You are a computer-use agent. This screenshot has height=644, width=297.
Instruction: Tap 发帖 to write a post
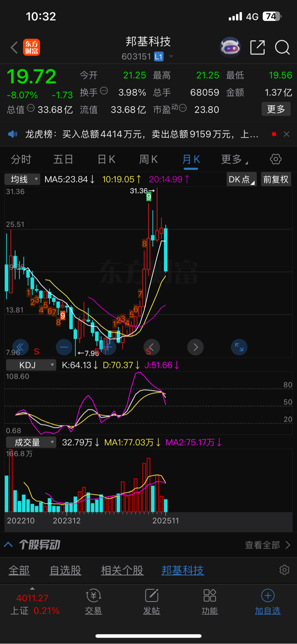click(152, 602)
